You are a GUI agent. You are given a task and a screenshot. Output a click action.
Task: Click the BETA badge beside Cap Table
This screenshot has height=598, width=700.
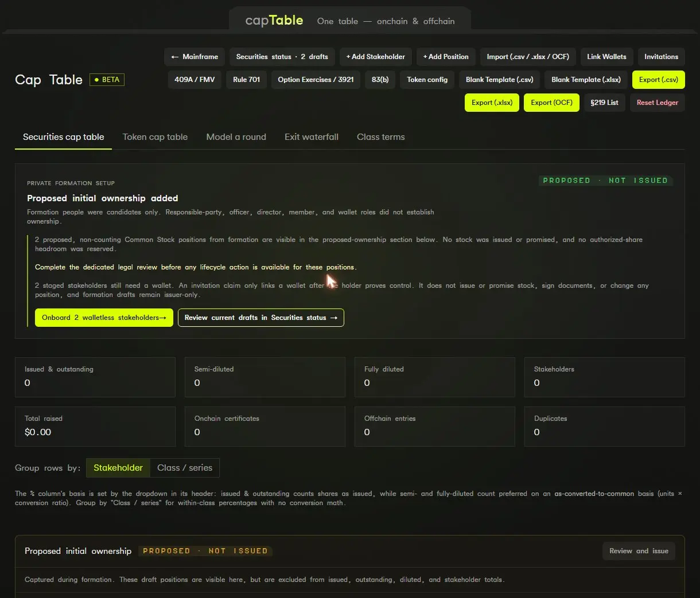coord(107,80)
